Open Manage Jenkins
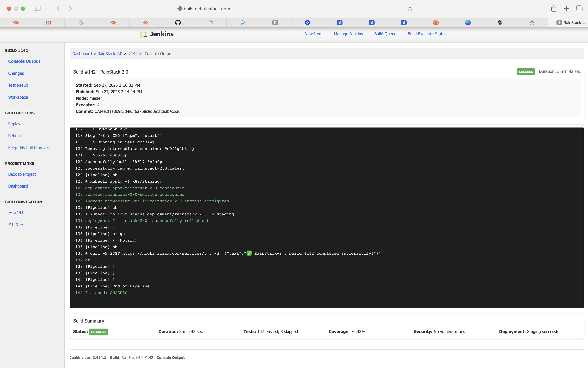588x368 pixels. click(x=348, y=34)
